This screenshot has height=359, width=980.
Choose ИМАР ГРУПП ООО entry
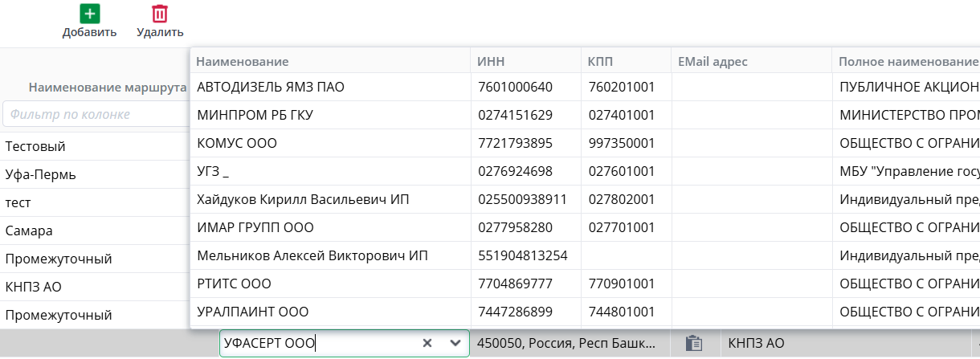coord(255,227)
